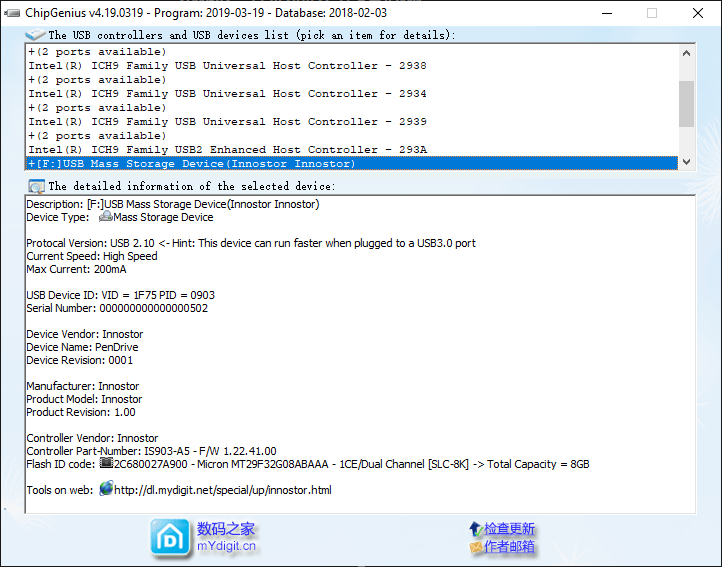This screenshot has height=567, width=722.
Task: Click the flash chip icon beside Flash ID
Action: click(x=106, y=462)
